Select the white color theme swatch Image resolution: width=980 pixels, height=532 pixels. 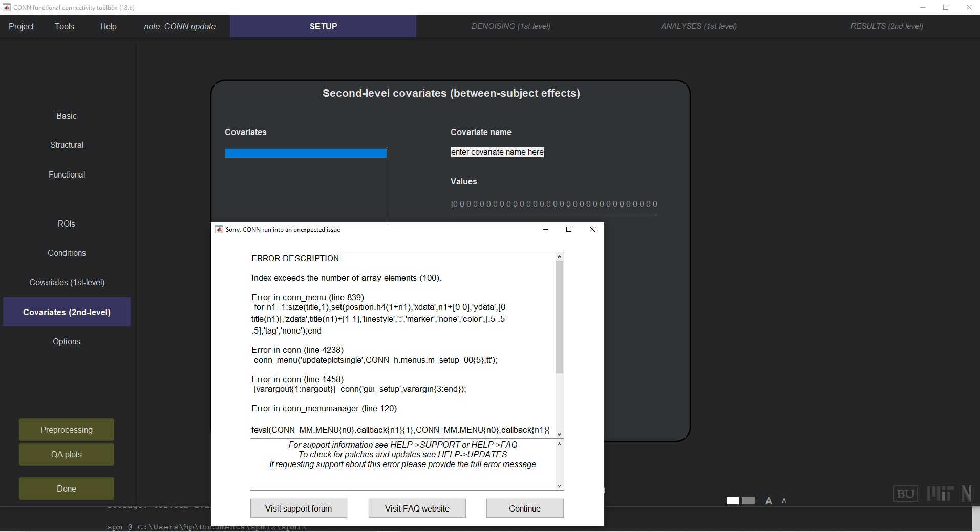(x=733, y=501)
